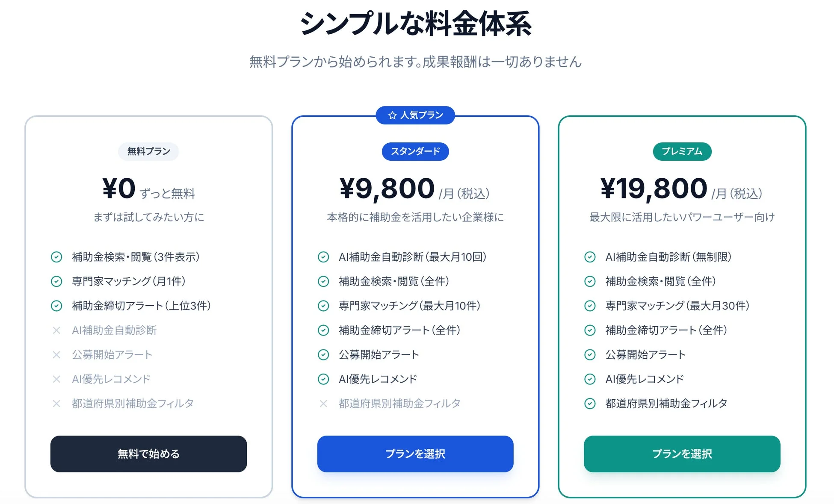Click the checkmark next to AI補助金自動診断（最大月10回）
Screen dimensions: 834x504
pos(323,257)
